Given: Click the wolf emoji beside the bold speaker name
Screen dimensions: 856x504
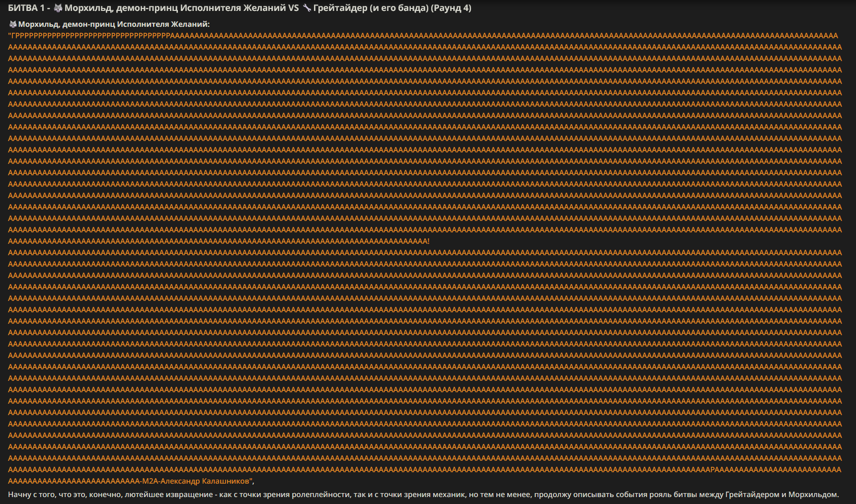Looking at the screenshot, I should click(x=13, y=24).
